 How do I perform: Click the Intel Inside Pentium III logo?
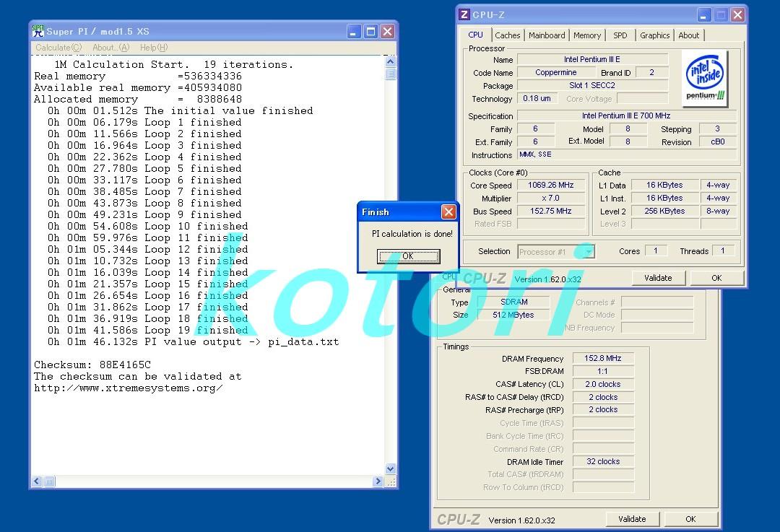click(x=705, y=79)
